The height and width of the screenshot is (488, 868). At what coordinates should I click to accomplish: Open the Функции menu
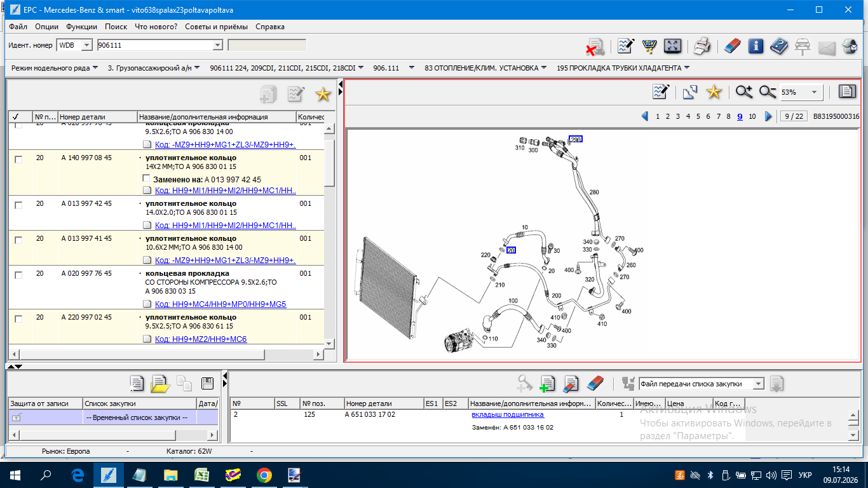[81, 27]
